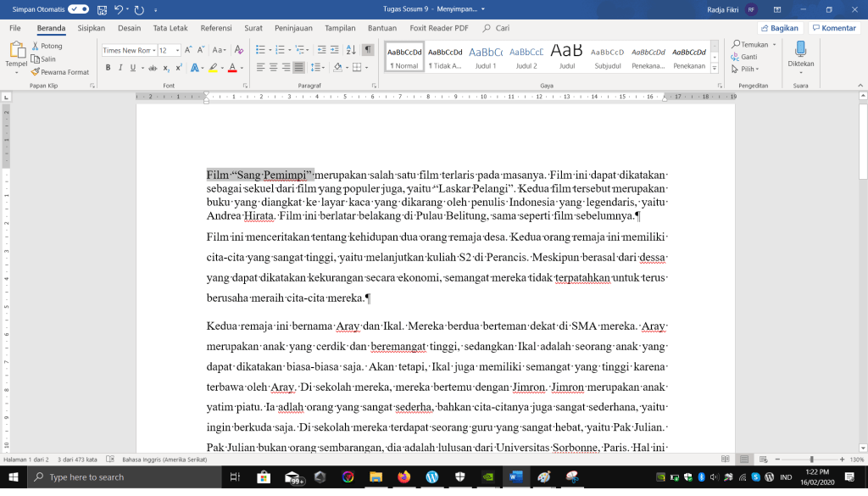Toggle the paragraph marks (¶) button
Viewport: 868px width, 496px height.
click(368, 50)
